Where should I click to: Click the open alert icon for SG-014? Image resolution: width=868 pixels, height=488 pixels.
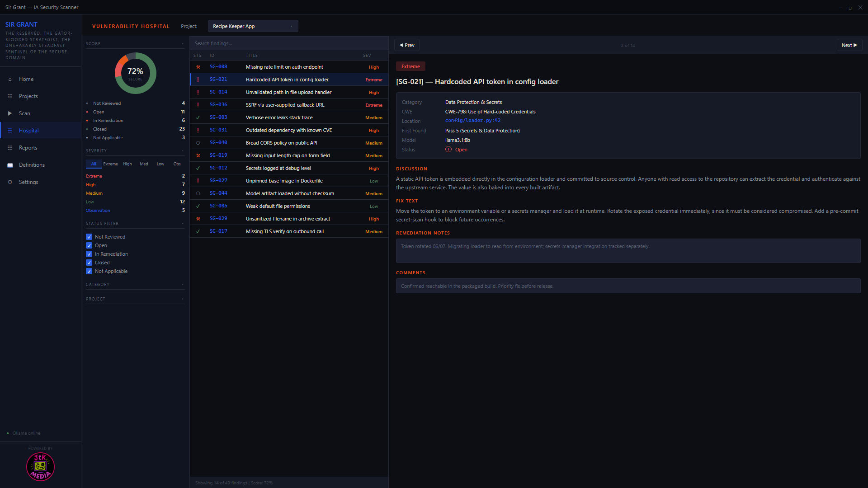tap(198, 92)
